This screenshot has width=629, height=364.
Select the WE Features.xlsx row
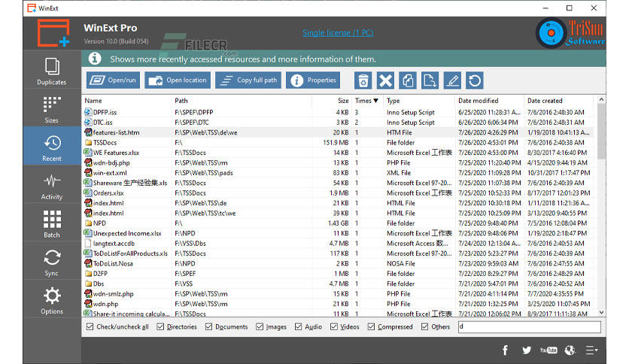338,153
